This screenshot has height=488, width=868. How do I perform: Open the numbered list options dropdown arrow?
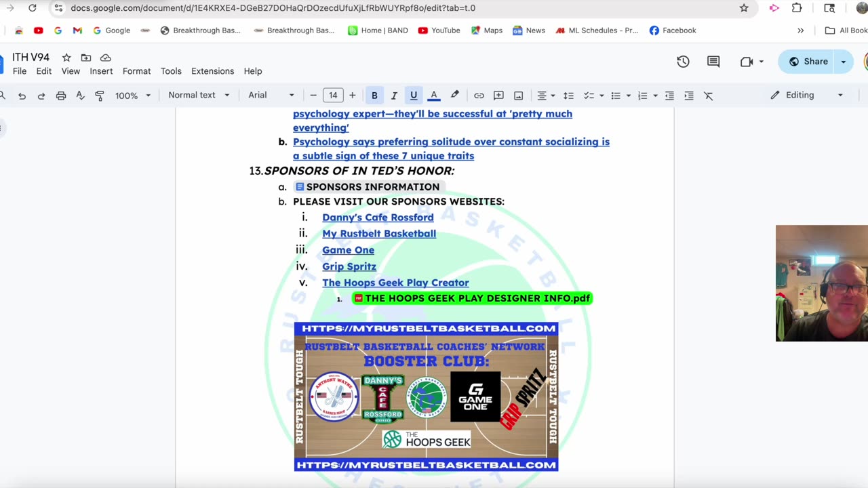coord(655,96)
